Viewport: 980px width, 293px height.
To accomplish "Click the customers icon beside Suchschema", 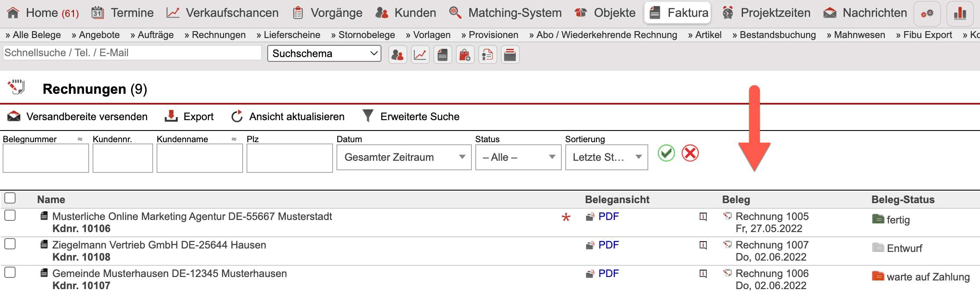I will pyautogui.click(x=397, y=55).
